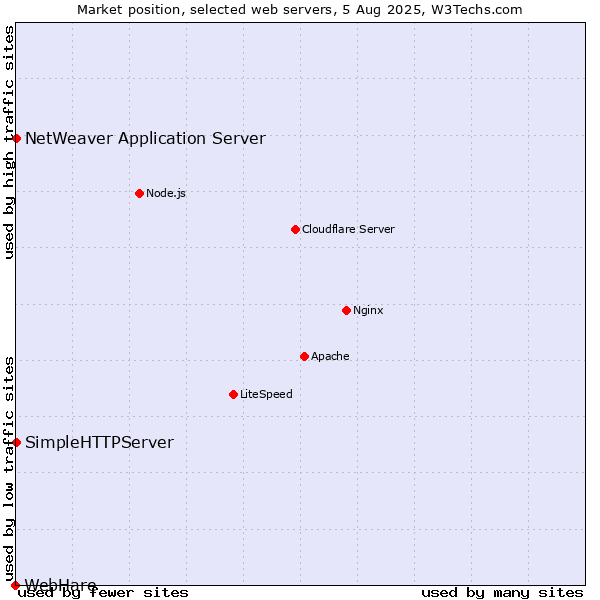Select the Node.js red marker

click(x=140, y=194)
